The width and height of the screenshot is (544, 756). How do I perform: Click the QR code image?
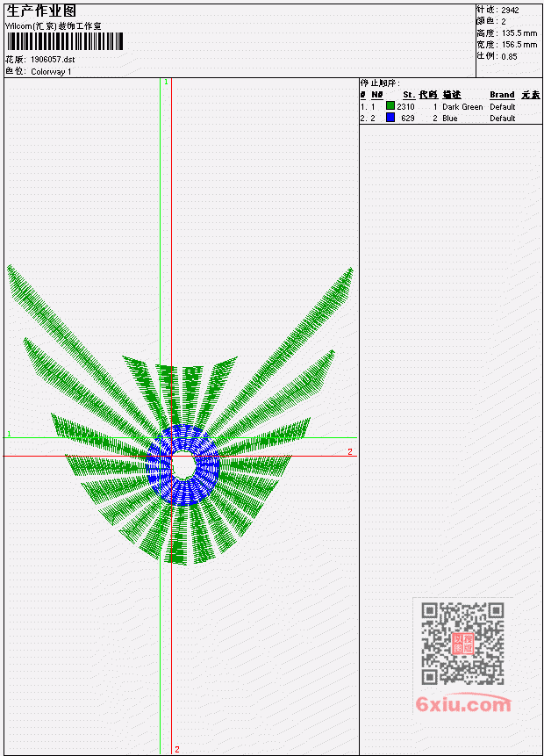pyautogui.click(x=462, y=644)
